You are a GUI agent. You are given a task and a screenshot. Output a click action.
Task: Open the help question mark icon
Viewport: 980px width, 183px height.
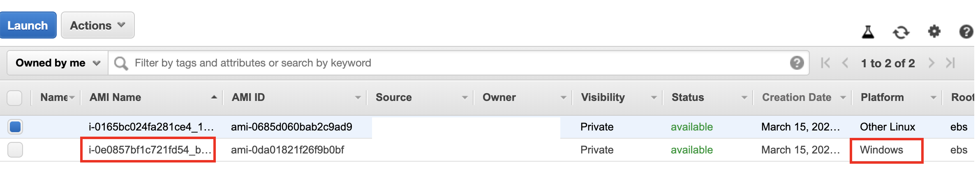point(966,32)
